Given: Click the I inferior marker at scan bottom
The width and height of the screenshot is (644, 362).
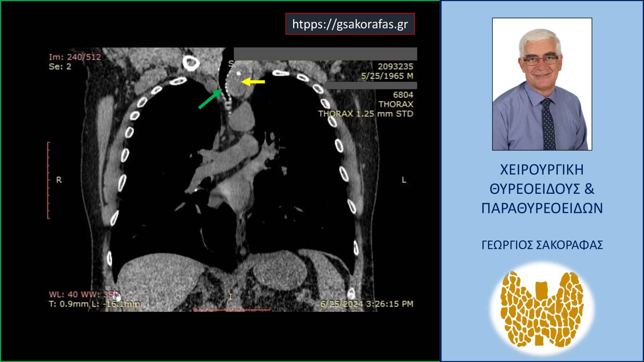Looking at the screenshot, I should click(x=230, y=297).
